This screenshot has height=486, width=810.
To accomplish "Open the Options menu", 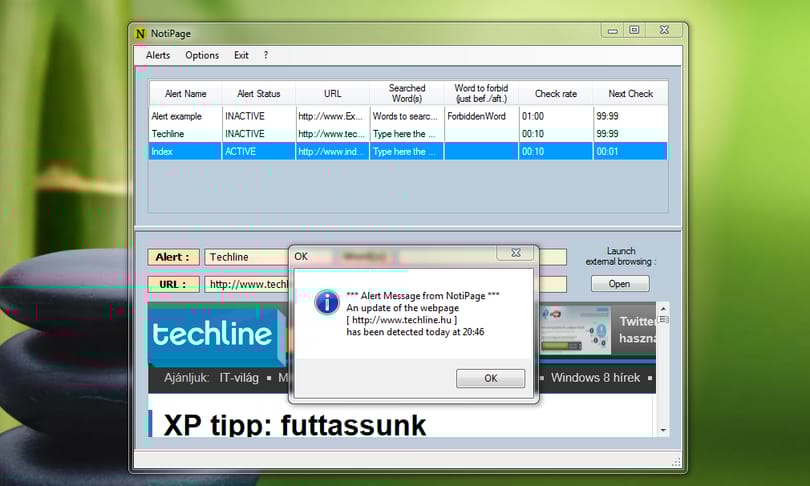I will click(x=202, y=55).
